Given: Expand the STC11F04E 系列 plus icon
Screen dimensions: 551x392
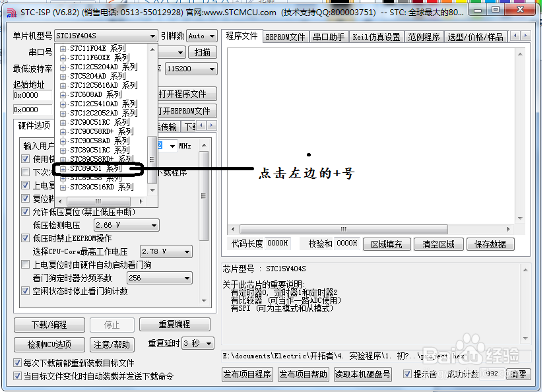Looking at the screenshot, I should pos(63,49).
